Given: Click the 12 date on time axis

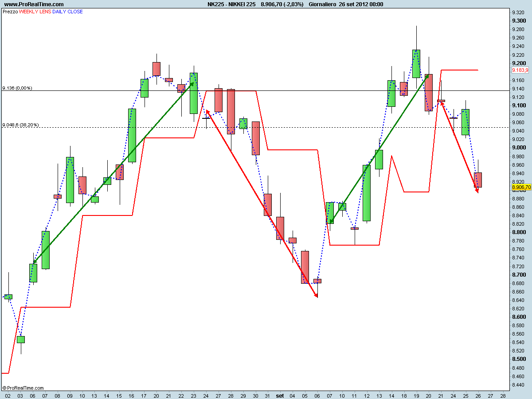Looking at the screenshot, I should [x=366, y=395].
